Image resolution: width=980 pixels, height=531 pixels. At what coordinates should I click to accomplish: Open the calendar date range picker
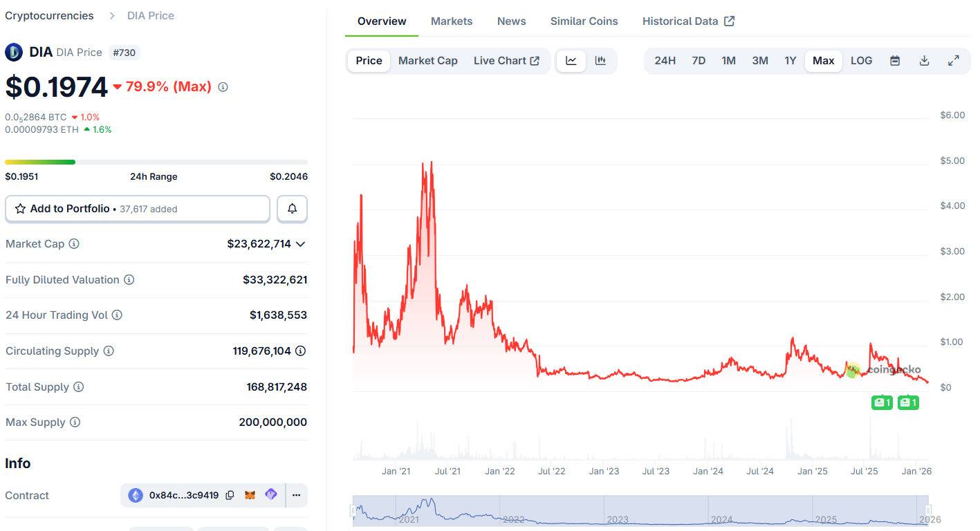[x=895, y=61]
